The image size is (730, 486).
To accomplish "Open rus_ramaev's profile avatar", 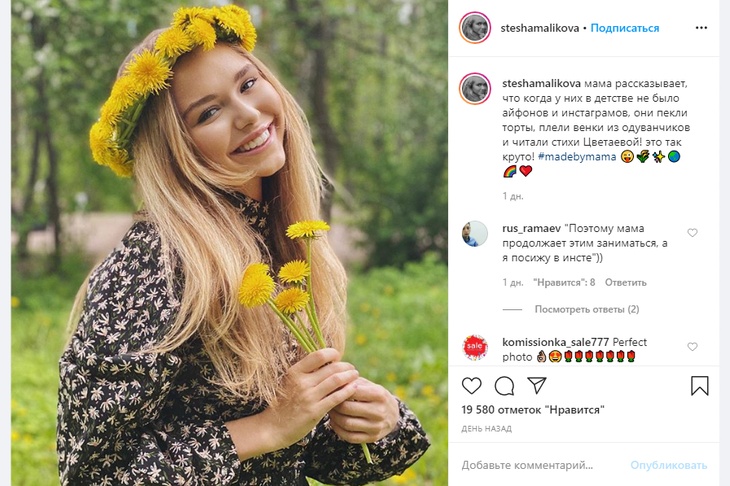I will [474, 234].
